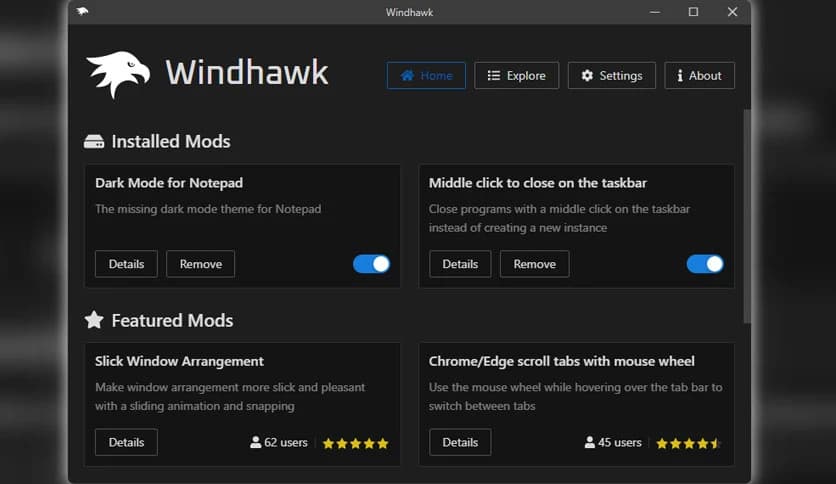
Task: Click the small Windhawk title bar icon
Action: [x=82, y=11]
